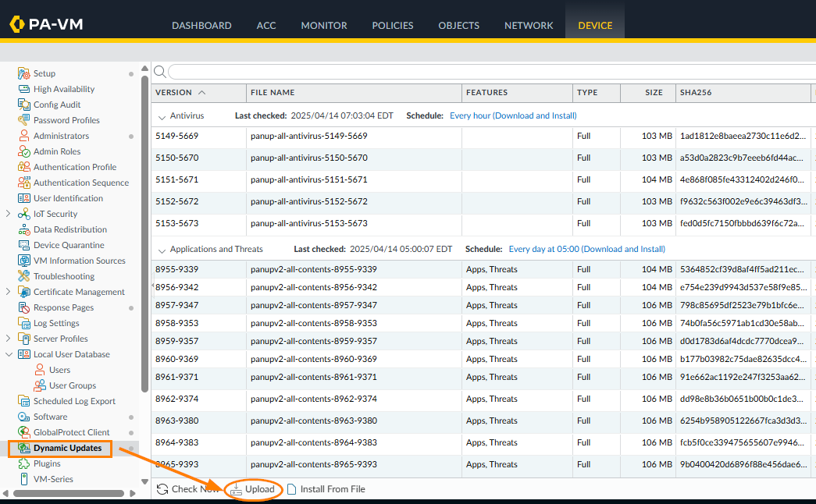This screenshot has height=504, width=816.
Task: Collapse the Antivirus group
Action: coord(162,116)
